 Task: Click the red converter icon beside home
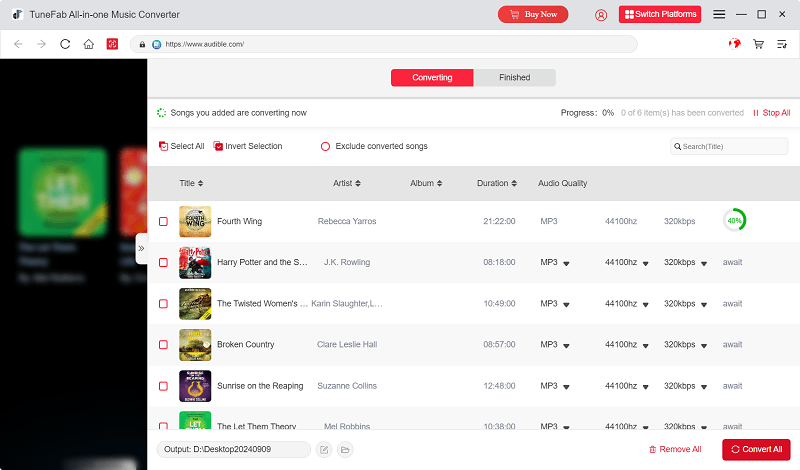(112, 44)
